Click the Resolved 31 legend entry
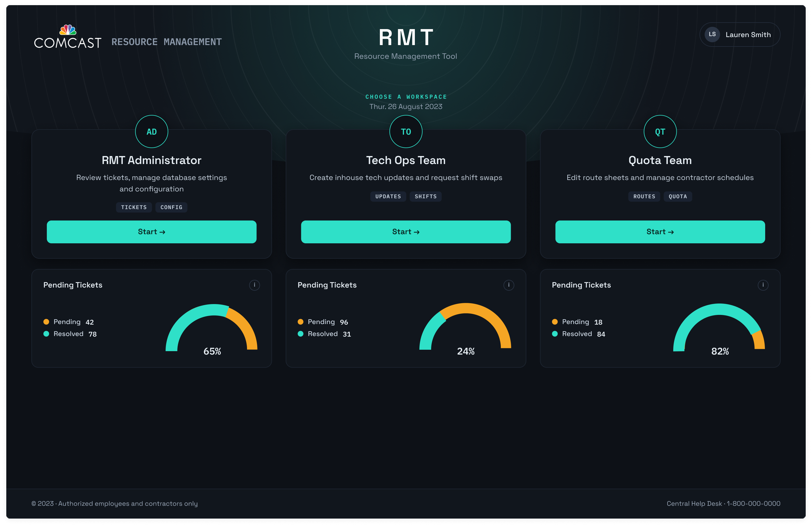The height and width of the screenshot is (526, 812). (324, 334)
